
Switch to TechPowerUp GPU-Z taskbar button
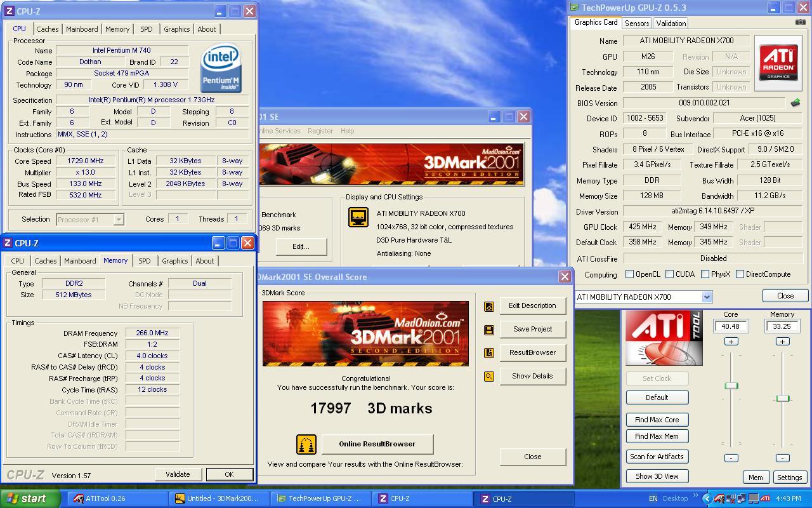[x=321, y=498]
